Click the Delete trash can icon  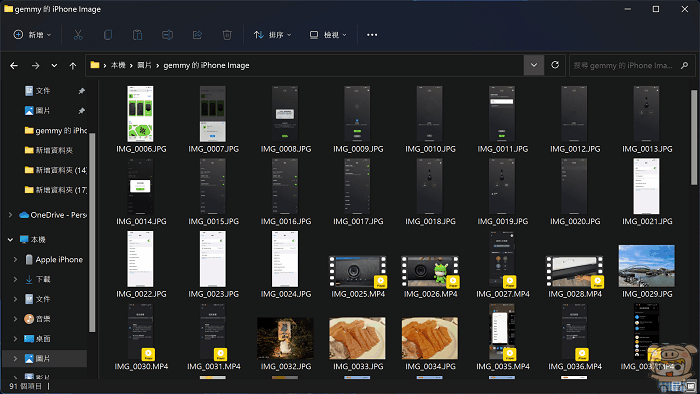(x=227, y=35)
